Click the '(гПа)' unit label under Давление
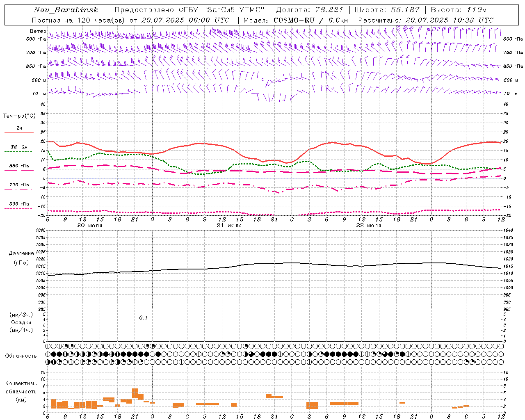This screenshot has height=420, width=525. [x=21, y=262]
